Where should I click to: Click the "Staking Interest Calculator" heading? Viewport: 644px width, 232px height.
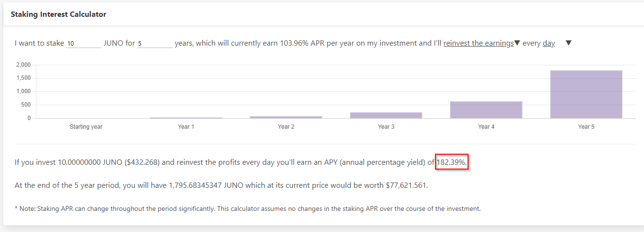click(x=59, y=14)
